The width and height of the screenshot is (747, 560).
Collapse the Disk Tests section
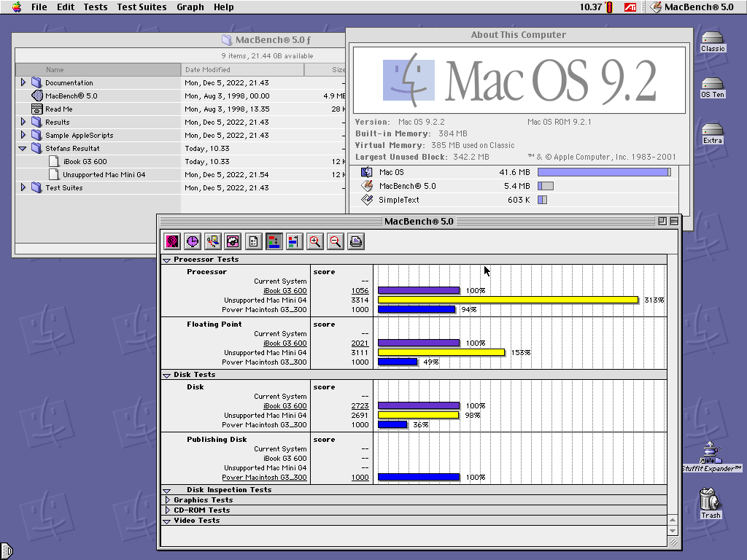click(167, 376)
